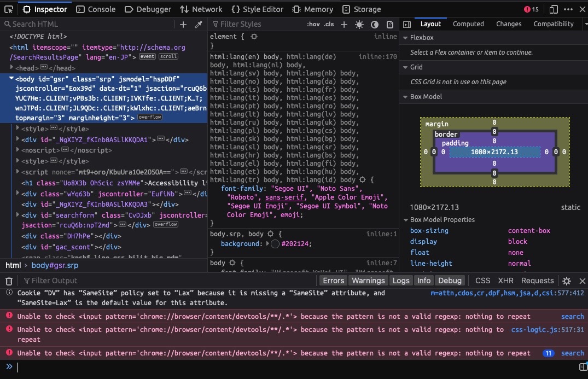Toggle selector highlighter beside body.srp rule
Image resolution: width=588 pixels, height=379 pixels.
tap(270, 234)
